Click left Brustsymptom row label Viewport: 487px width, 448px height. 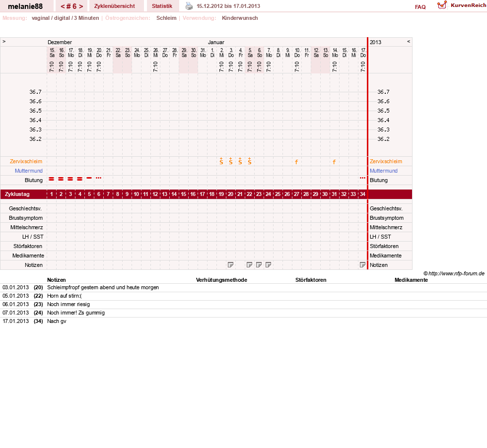tap(26, 218)
